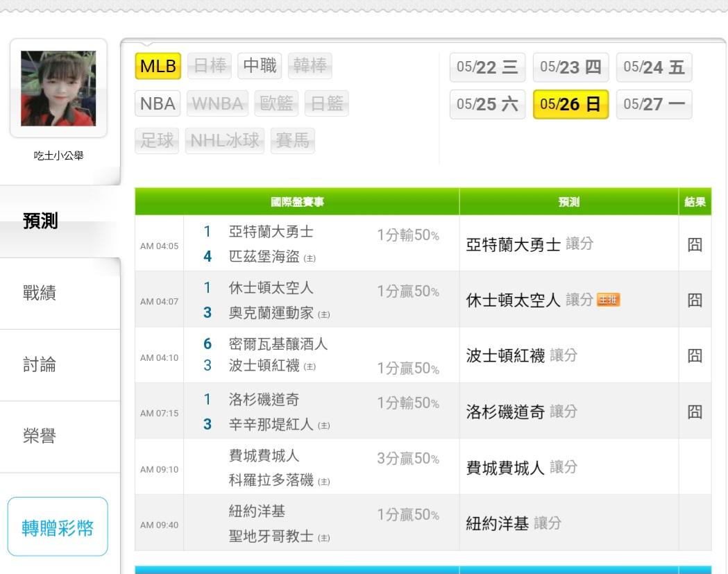Select the NBA league tab
The width and height of the screenshot is (728, 574).
point(158,103)
